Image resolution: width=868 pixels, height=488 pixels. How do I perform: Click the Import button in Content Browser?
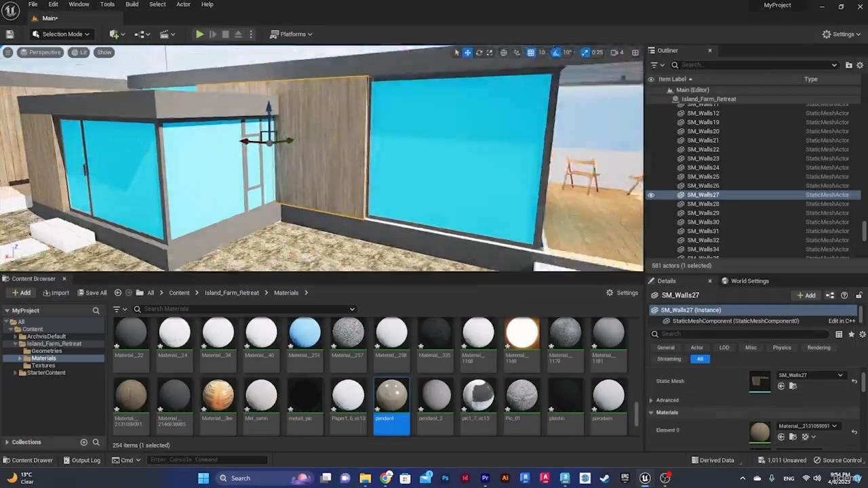(x=56, y=293)
